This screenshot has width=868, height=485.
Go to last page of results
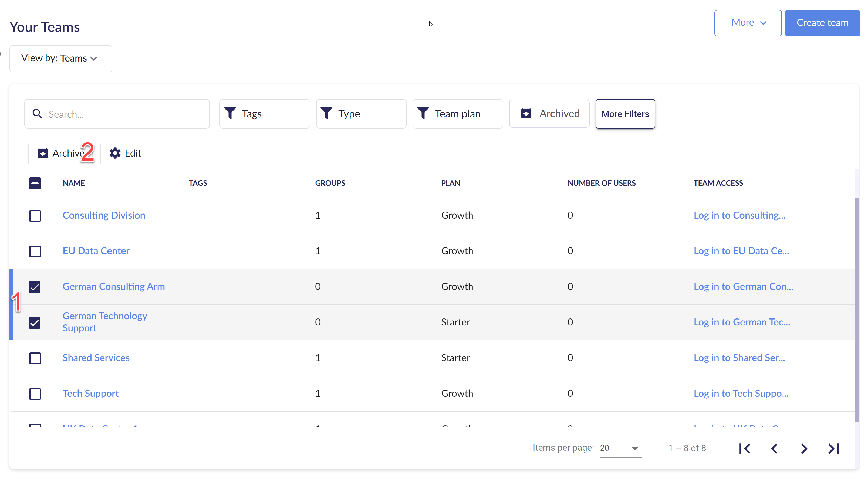click(834, 449)
